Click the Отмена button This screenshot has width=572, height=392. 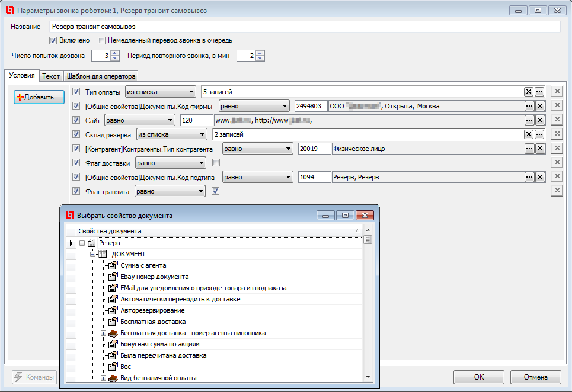click(x=535, y=377)
